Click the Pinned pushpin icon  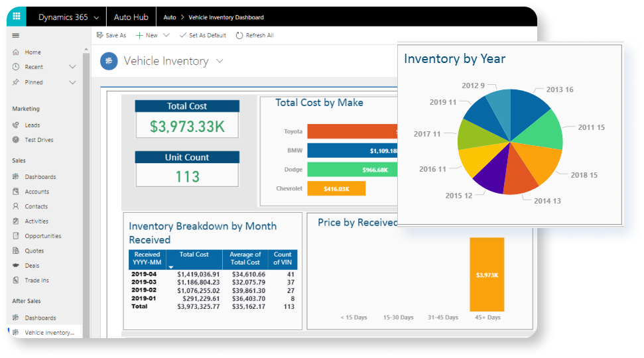[16, 82]
